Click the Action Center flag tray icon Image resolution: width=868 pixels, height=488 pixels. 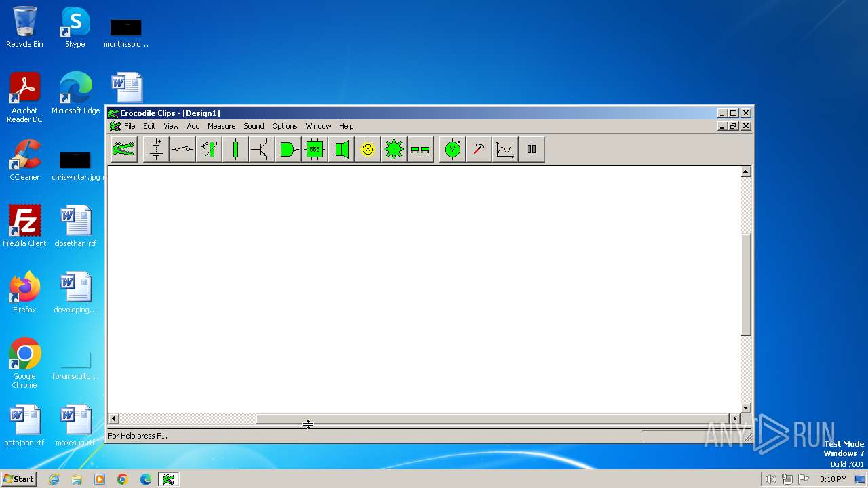804,479
